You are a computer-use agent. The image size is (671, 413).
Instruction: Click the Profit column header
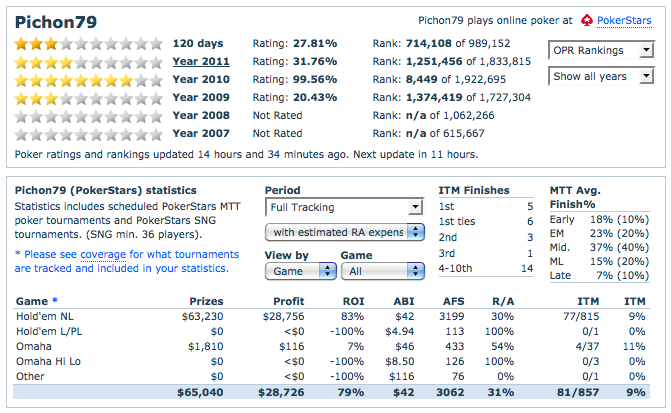tap(288, 301)
